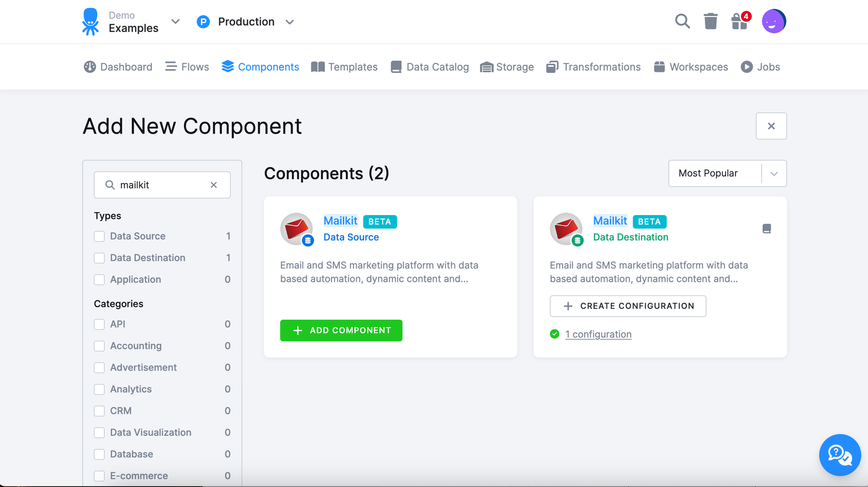This screenshot has height=487, width=868.
Task: Check the Data Source type filter
Action: click(x=99, y=236)
